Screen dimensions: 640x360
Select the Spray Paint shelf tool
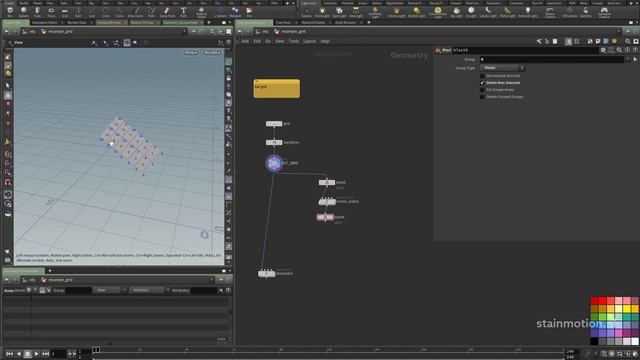(x=167, y=11)
